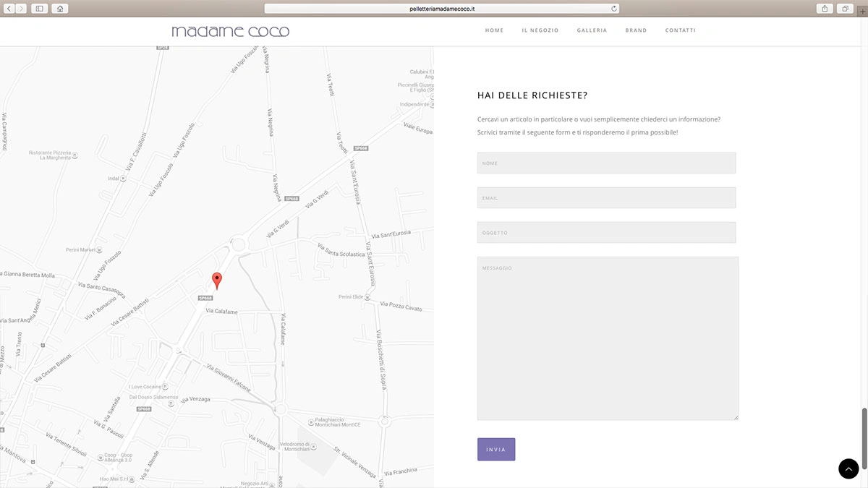Click the Velodromo di Montichiari label

coord(295,448)
